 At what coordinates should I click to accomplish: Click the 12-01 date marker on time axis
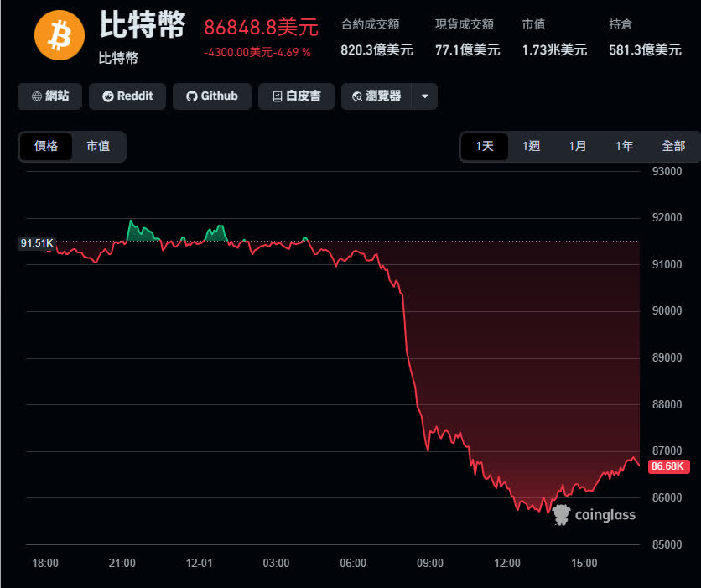point(198,563)
